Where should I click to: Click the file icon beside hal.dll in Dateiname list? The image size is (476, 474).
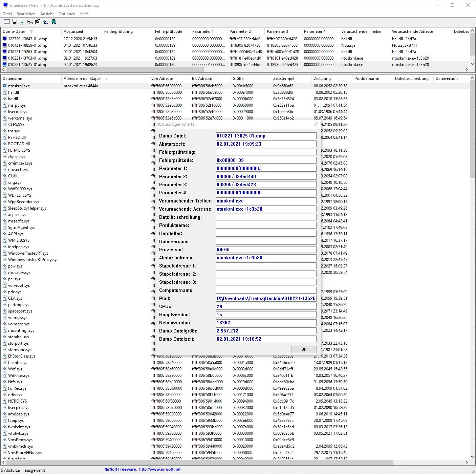[5, 92]
